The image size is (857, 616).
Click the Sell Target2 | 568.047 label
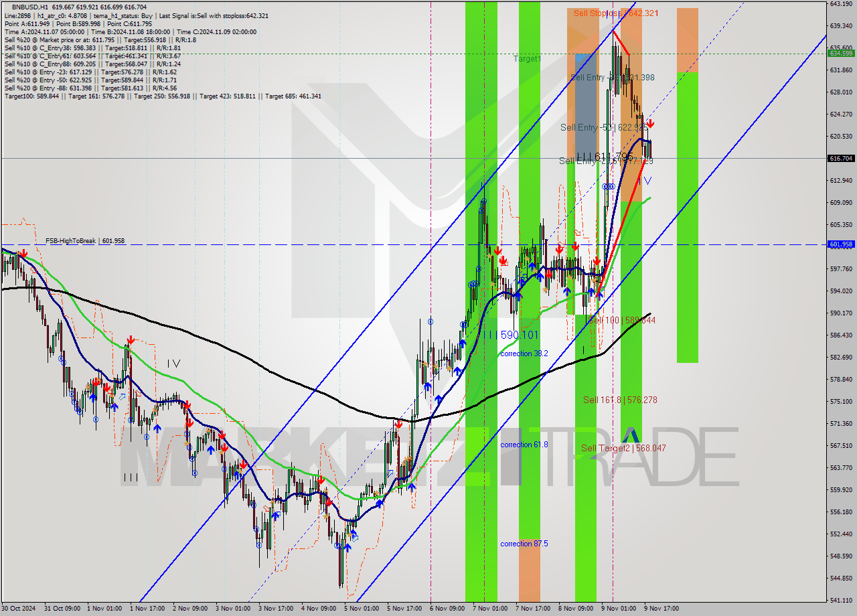pos(623,448)
